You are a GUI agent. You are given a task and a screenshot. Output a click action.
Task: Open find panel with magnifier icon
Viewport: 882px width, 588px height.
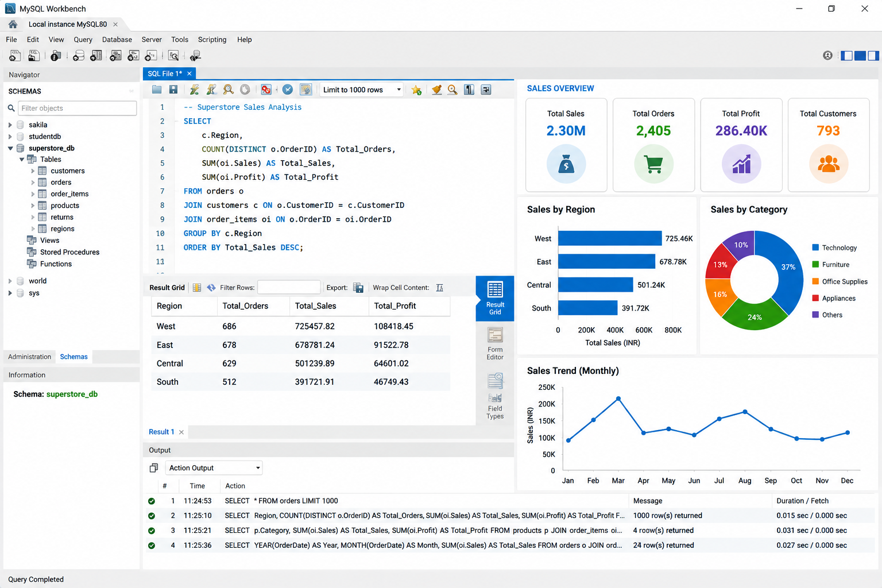click(452, 90)
